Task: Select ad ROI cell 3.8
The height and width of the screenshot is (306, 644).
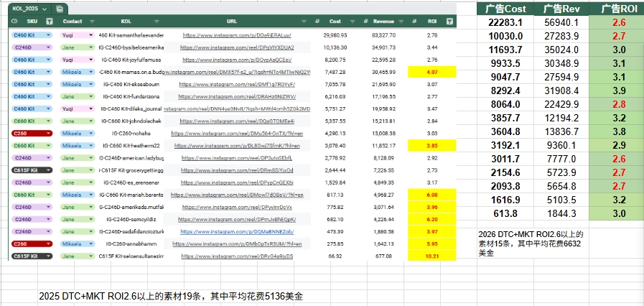Action: pyautogui.click(x=617, y=132)
